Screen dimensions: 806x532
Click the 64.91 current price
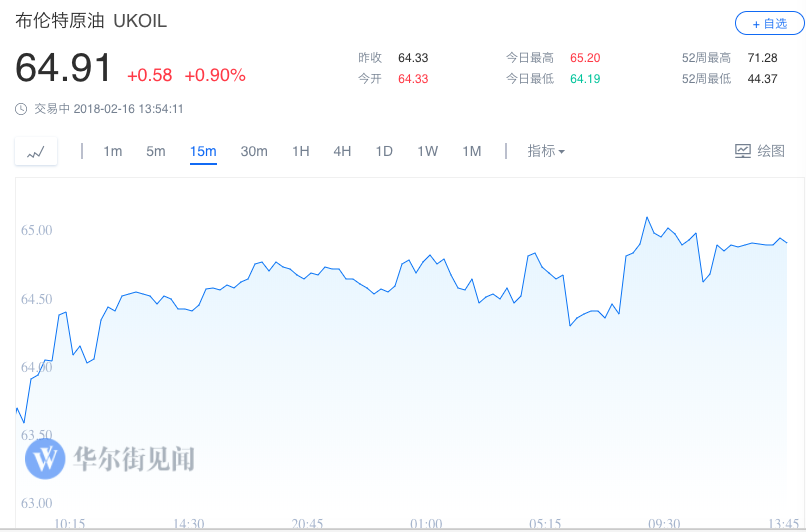pyautogui.click(x=64, y=68)
